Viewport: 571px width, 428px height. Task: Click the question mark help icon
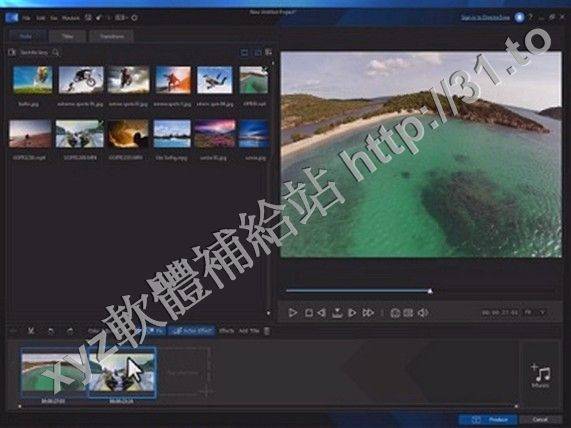point(530,17)
